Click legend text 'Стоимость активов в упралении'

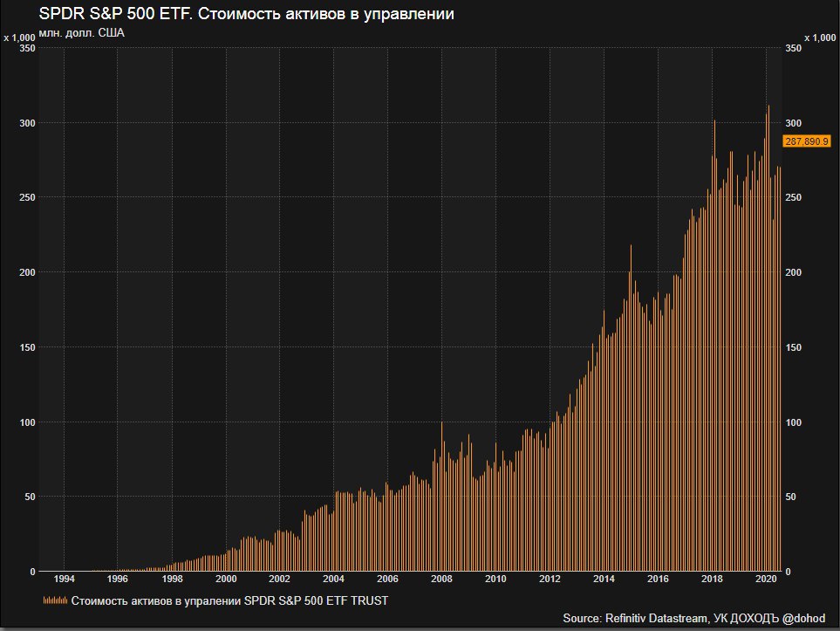point(156,601)
